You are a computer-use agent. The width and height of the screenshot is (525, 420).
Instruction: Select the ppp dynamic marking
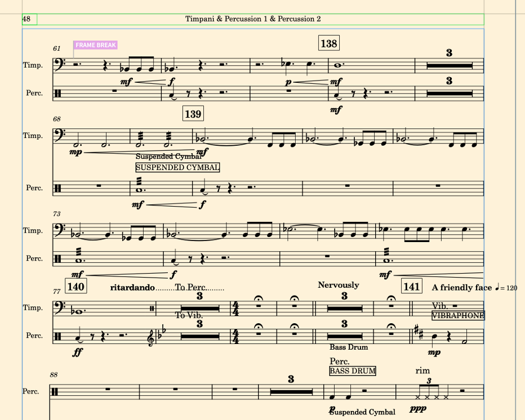(418, 409)
